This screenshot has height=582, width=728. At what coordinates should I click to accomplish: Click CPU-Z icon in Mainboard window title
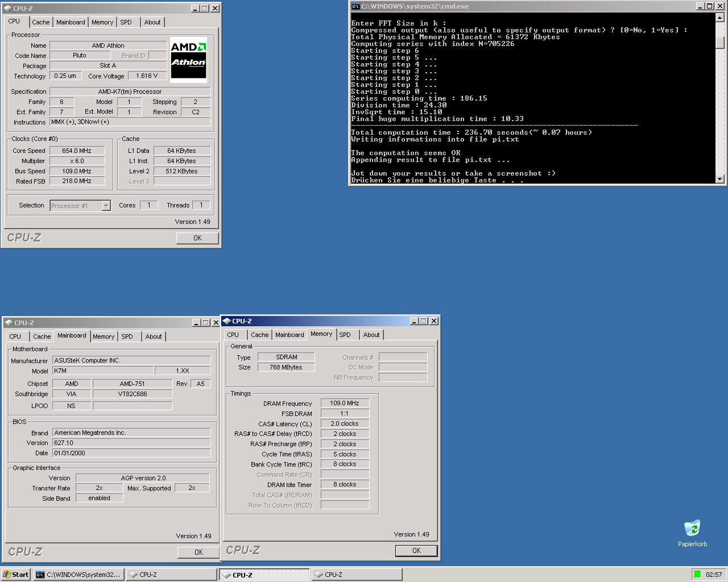click(9, 323)
